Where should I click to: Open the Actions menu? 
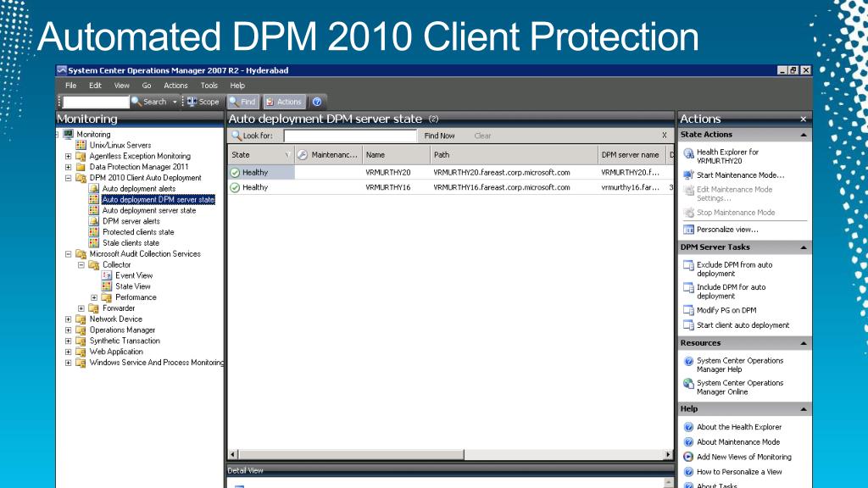point(175,86)
